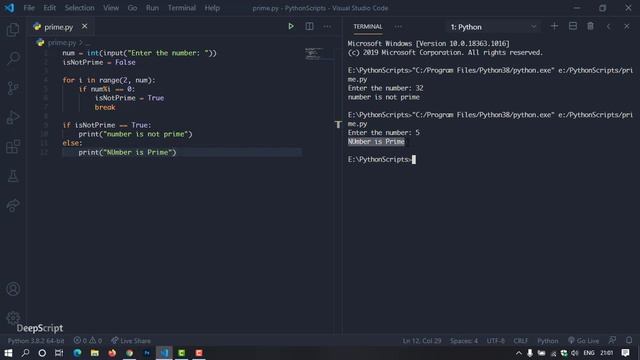Switch to VS Code taskbar icon
Image resolution: width=640 pixels, height=360 pixels.
(x=164, y=353)
